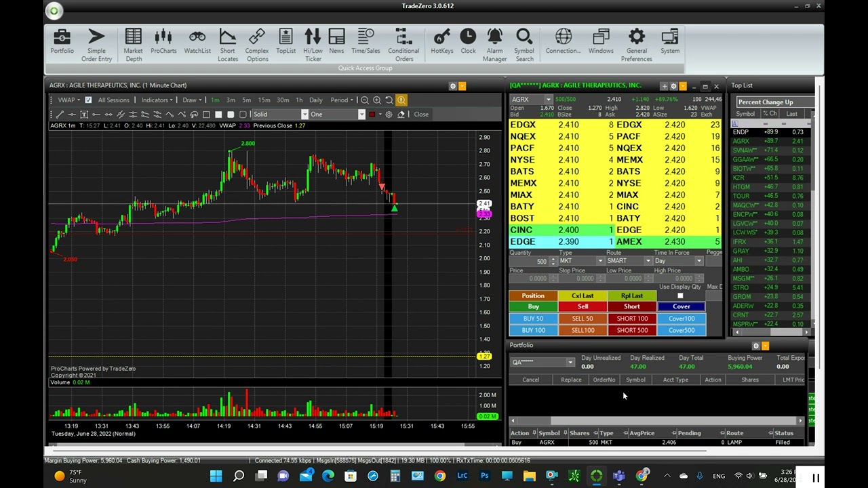Toggle highlighted chart crosshair zoom button

point(401,100)
